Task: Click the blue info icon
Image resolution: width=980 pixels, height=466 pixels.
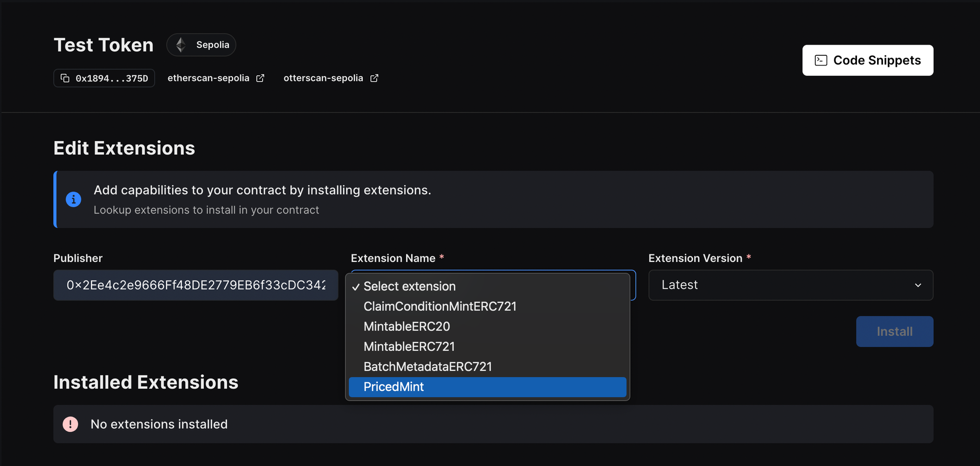Action: tap(73, 199)
